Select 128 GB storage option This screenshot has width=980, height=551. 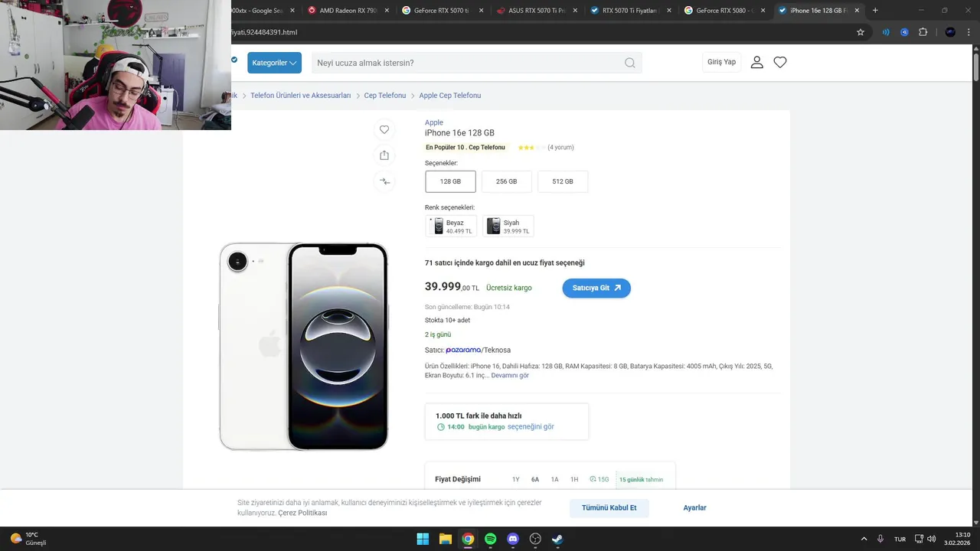[x=450, y=181]
